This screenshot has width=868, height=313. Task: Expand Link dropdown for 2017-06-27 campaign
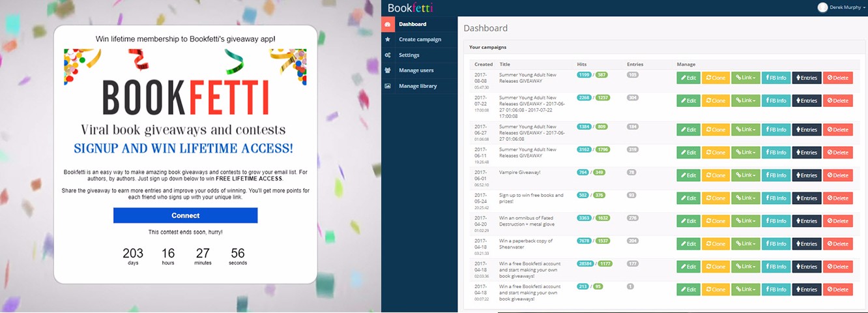tap(745, 130)
